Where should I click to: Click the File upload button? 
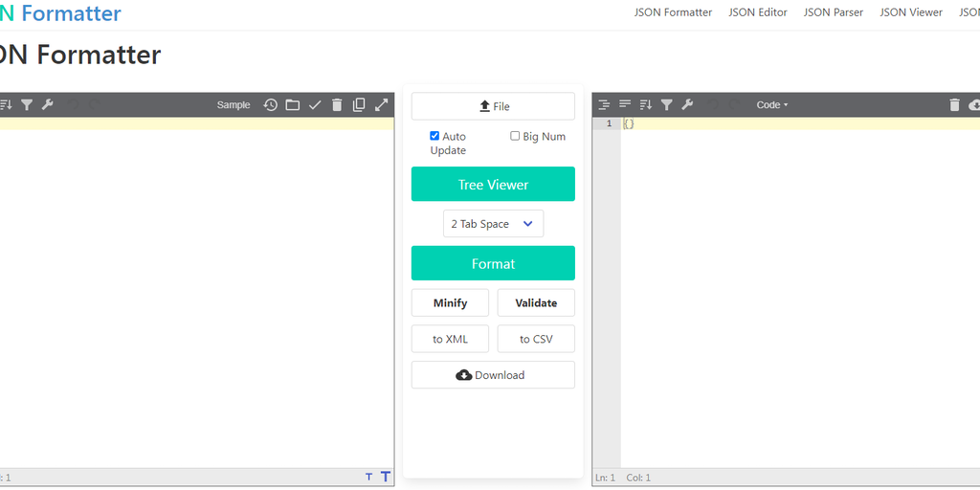point(493,106)
